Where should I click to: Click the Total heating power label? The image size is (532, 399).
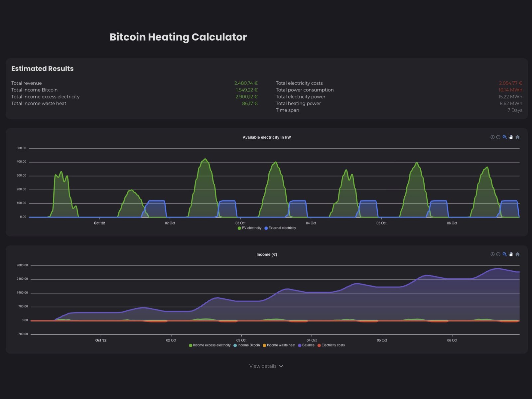point(298,103)
